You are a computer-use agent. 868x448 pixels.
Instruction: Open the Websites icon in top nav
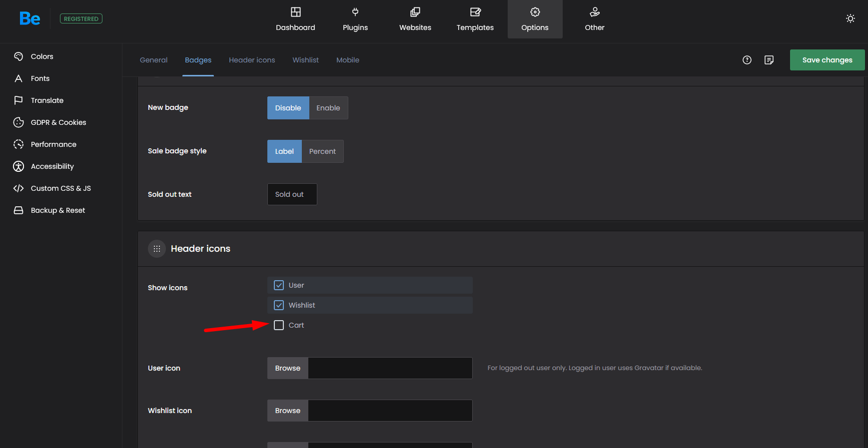(415, 12)
